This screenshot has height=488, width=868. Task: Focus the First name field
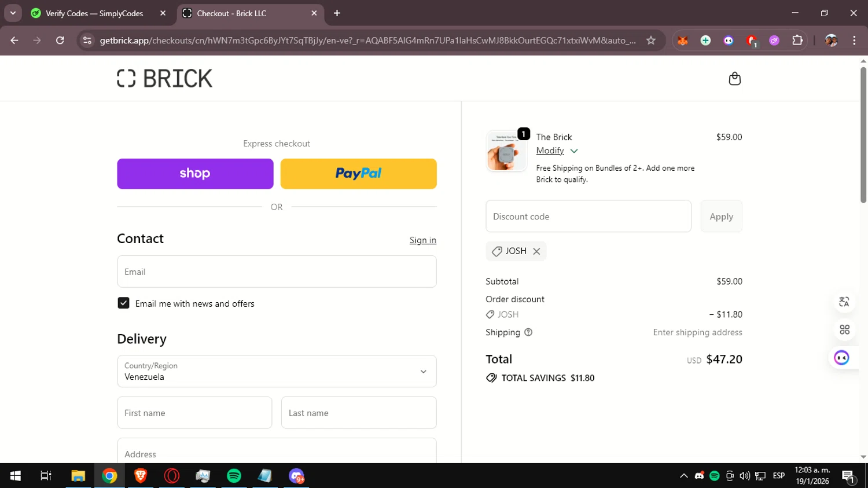click(x=194, y=413)
